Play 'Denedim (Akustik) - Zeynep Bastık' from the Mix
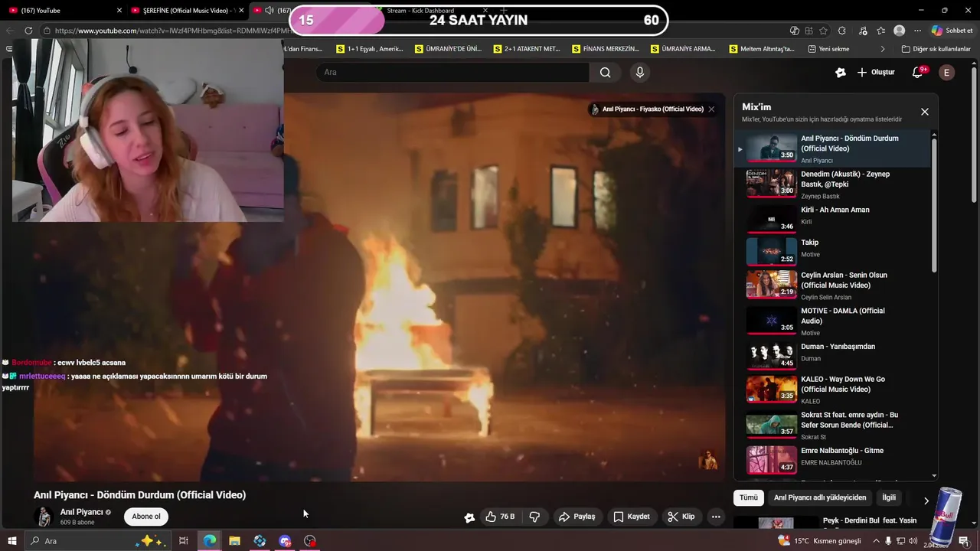Image resolution: width=980 pixels, height=551 pixels. point(833,184)
